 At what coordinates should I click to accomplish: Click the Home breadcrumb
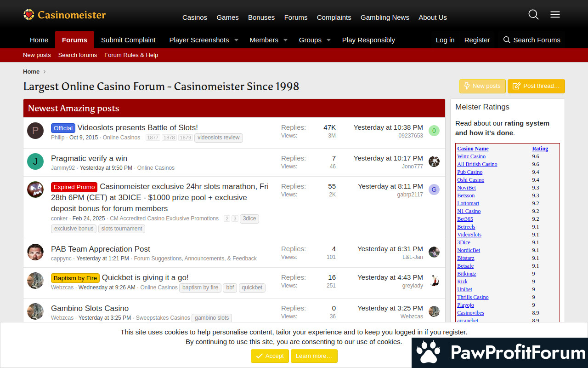click(x=31, y=72)
